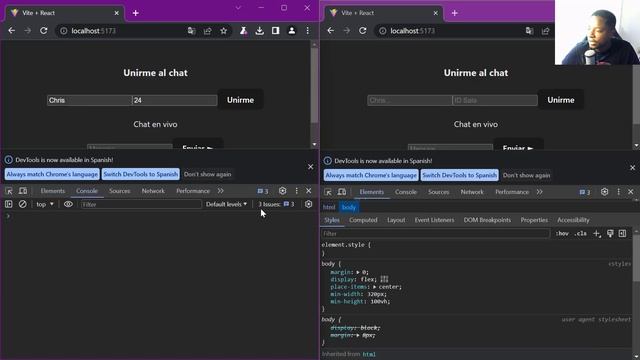Click Switch DevTools to Spanish in left window
Screen dimensions: 640x360
141,174
